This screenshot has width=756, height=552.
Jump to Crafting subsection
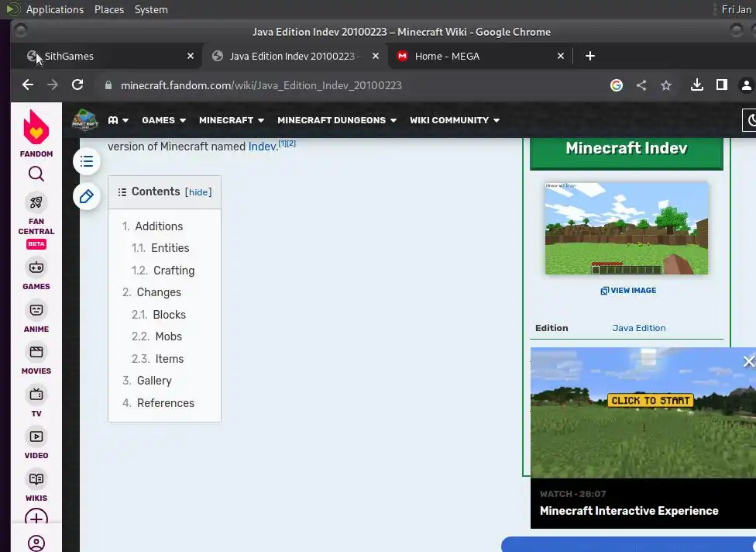coord(174,271)
